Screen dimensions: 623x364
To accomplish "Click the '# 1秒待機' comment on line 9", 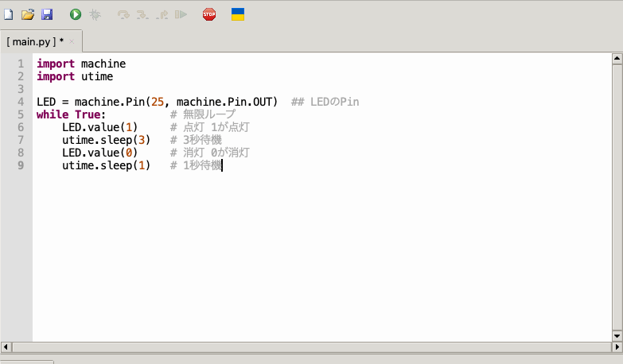I will pos(196,165).
